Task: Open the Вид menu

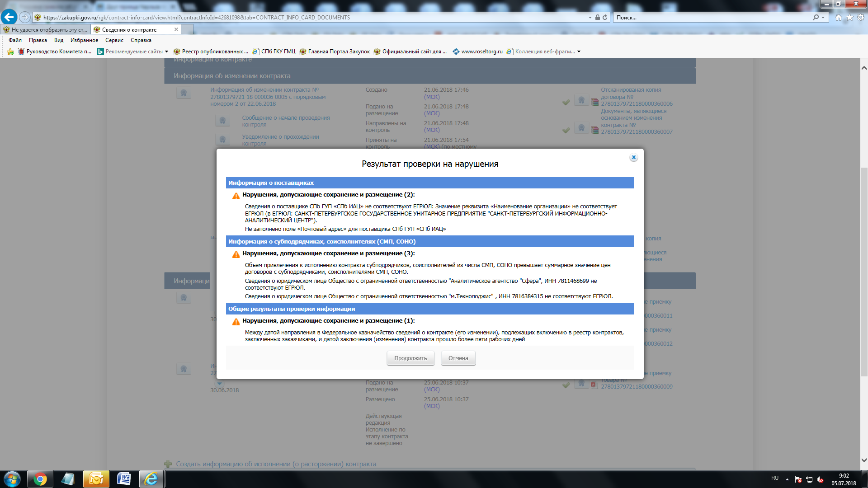Action: 59,40
